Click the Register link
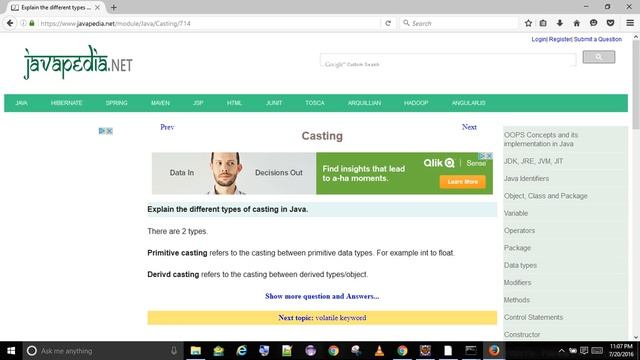Image resolution: width=640 pixels, height=360 pixels. (x=560, y=39)
